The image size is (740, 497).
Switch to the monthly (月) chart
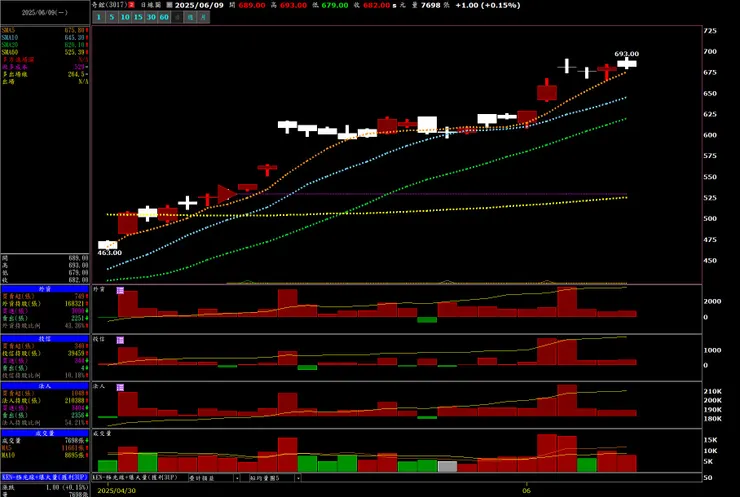click(x=203, y=17)
